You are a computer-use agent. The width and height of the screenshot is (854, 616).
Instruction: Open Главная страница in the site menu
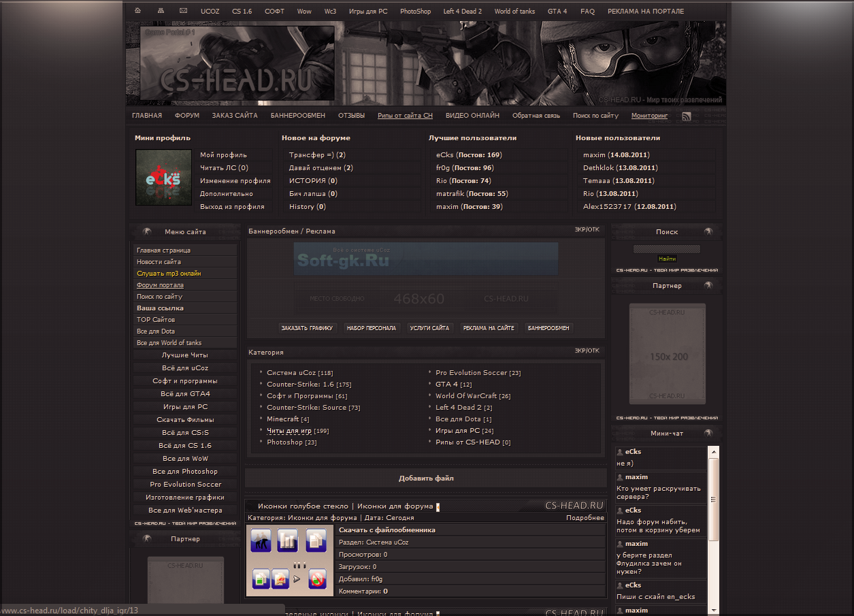(x=185, y=250)
